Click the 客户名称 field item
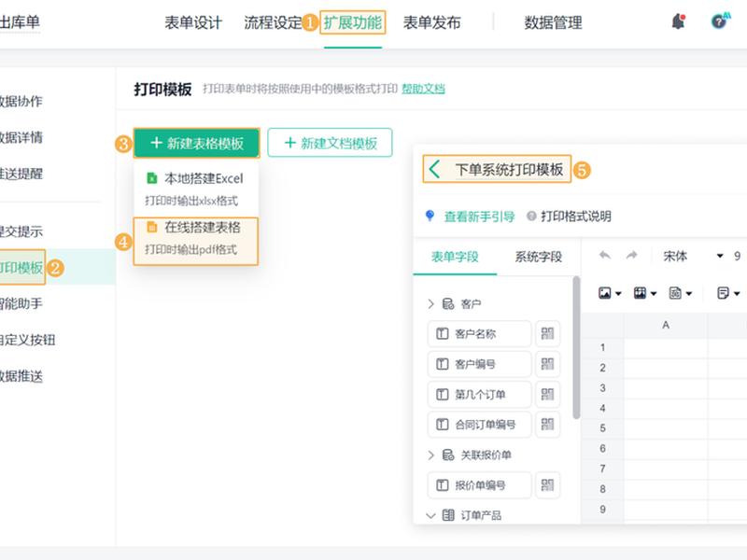 479,333
